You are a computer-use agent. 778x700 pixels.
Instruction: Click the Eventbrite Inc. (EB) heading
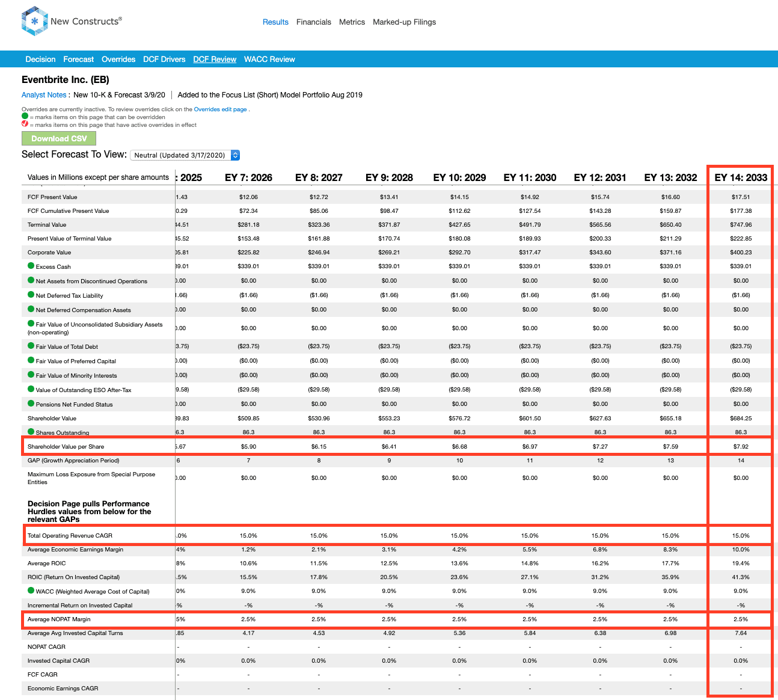66,79
